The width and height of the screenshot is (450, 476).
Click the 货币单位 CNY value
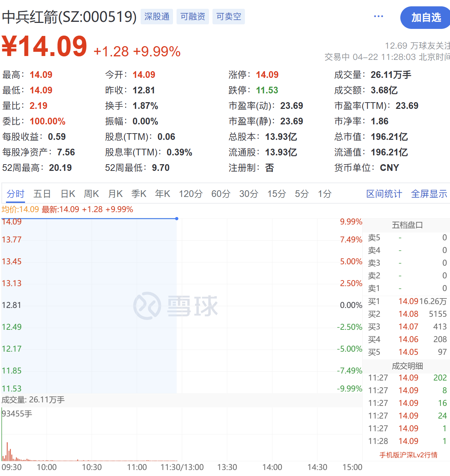click(389, 168)
